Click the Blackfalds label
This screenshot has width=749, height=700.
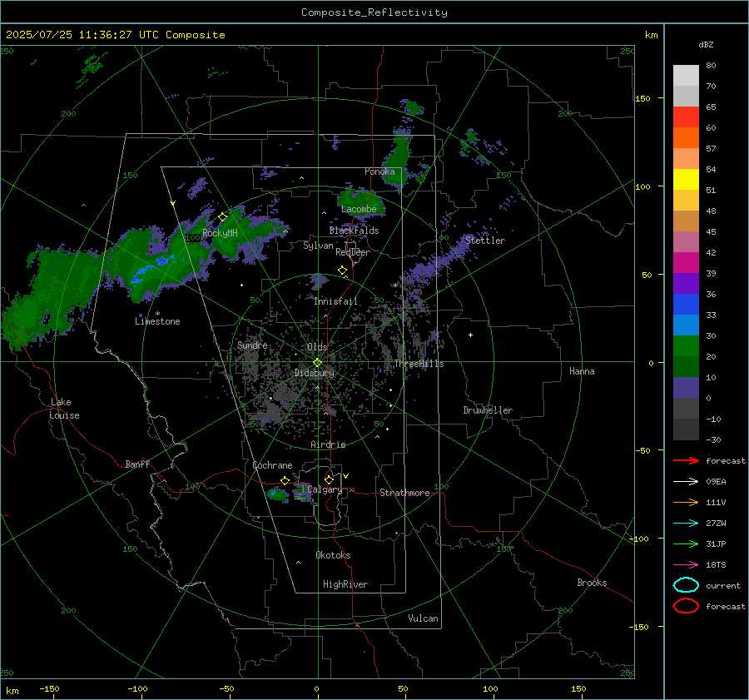point(354,231)
